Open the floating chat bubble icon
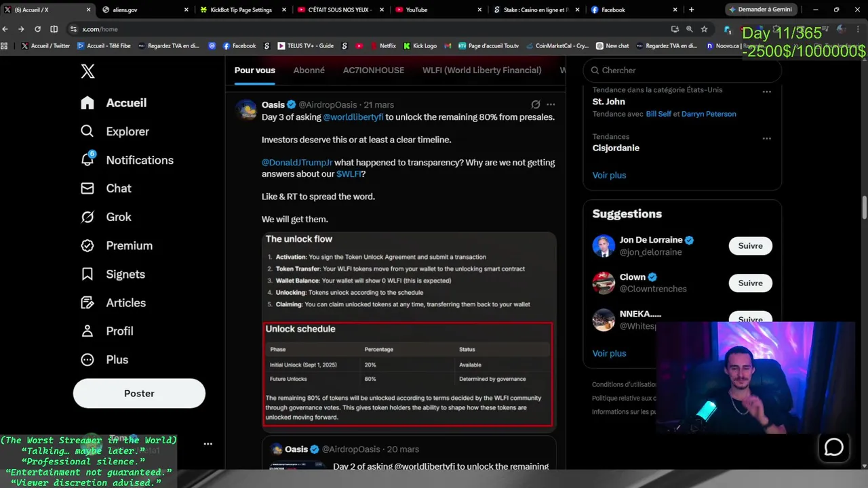The width and height of the screenshot is (868, 488). coord(833,447)
